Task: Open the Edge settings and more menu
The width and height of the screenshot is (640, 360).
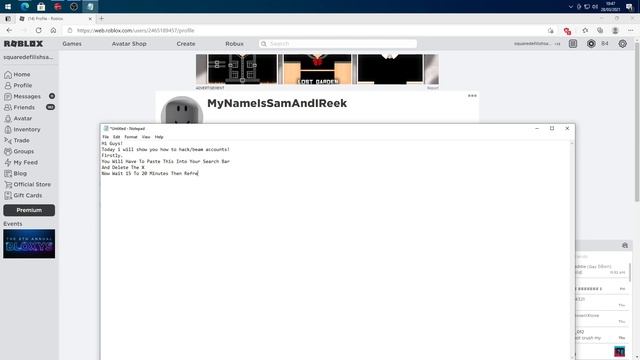Action: (x=631, y=31)
